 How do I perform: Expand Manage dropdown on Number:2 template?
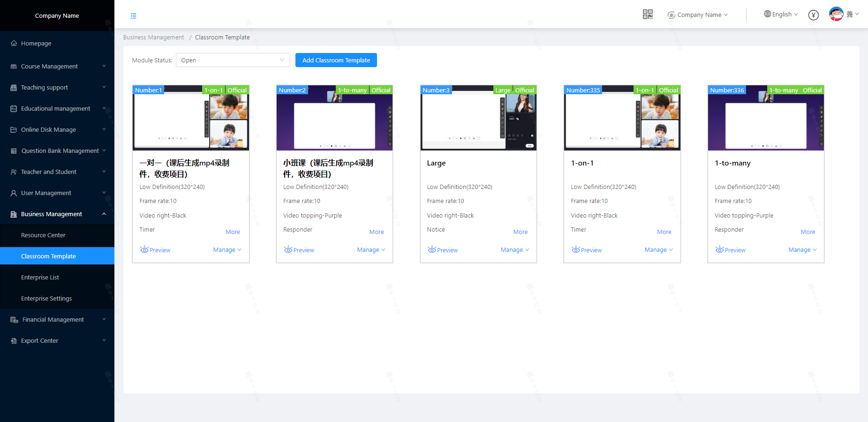point(371,250)
